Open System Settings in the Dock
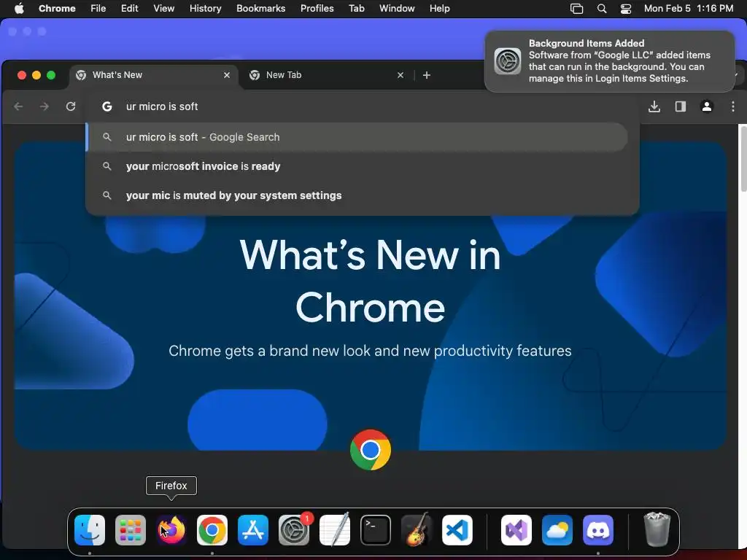 pyautogui.click(x=294, y=530)
